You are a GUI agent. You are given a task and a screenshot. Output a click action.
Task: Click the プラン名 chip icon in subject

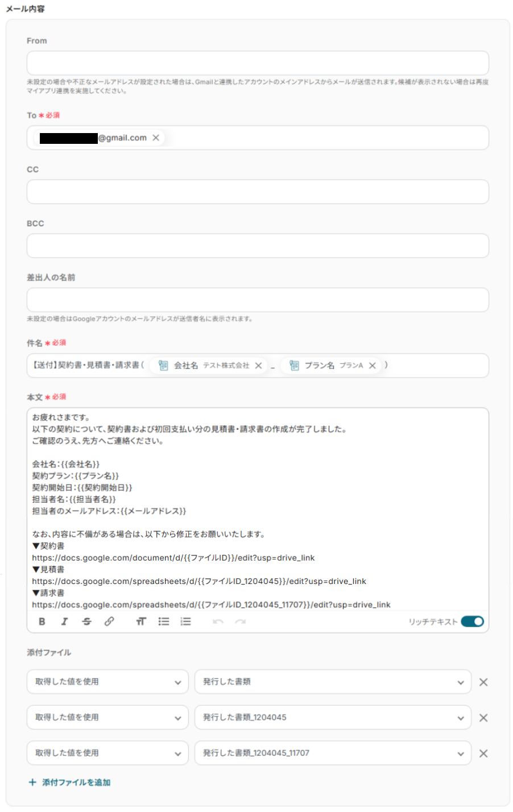[294, 366]
